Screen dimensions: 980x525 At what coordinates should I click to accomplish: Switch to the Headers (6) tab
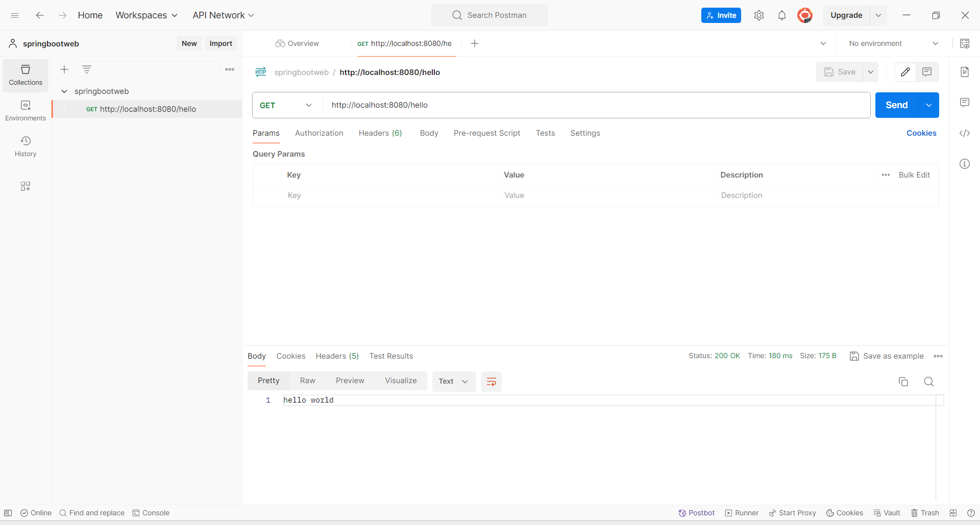point(380,133)
